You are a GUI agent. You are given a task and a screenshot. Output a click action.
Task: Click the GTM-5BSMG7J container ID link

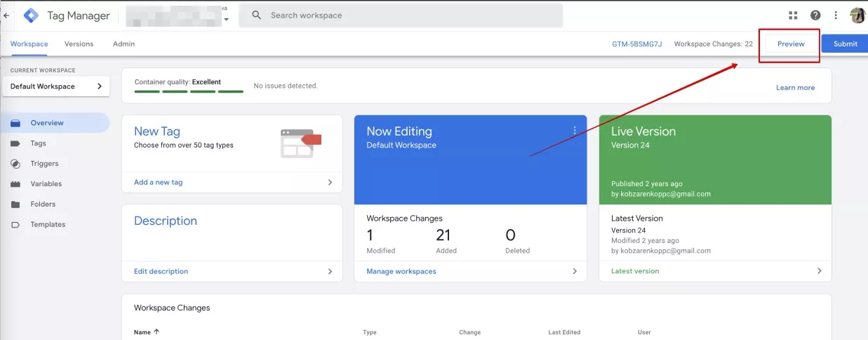coord(636,44)
